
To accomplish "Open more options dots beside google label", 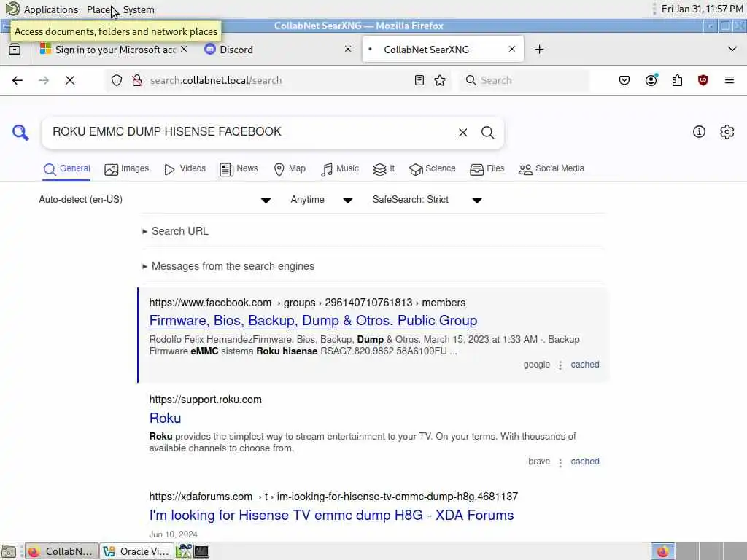I will pyautogui.click(x=560, y=365).
